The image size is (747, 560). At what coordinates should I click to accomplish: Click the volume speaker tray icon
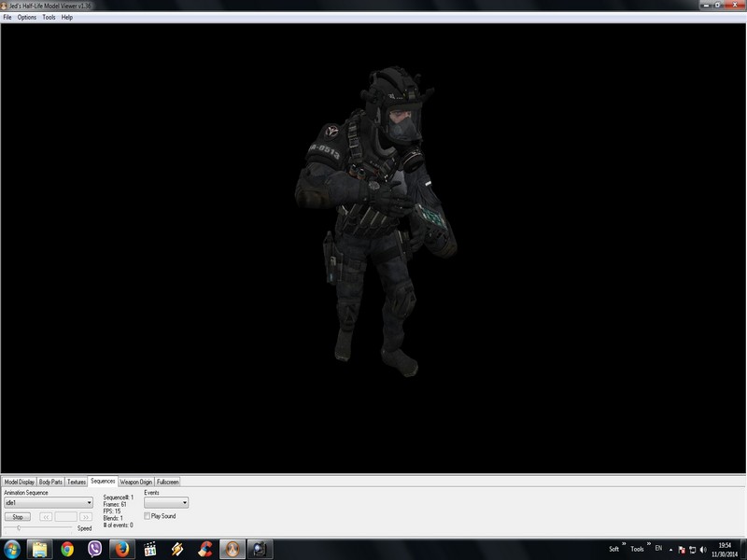tap(703, 550)
